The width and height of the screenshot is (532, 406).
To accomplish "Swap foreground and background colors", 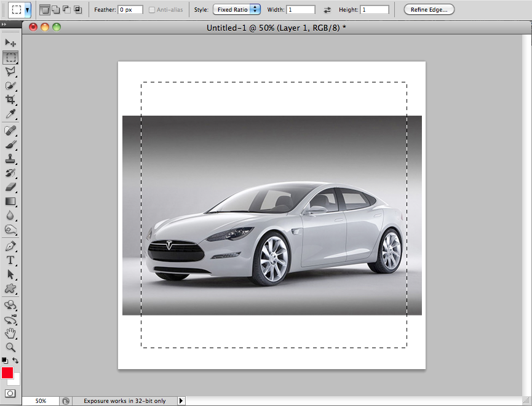I will [15, 360].
